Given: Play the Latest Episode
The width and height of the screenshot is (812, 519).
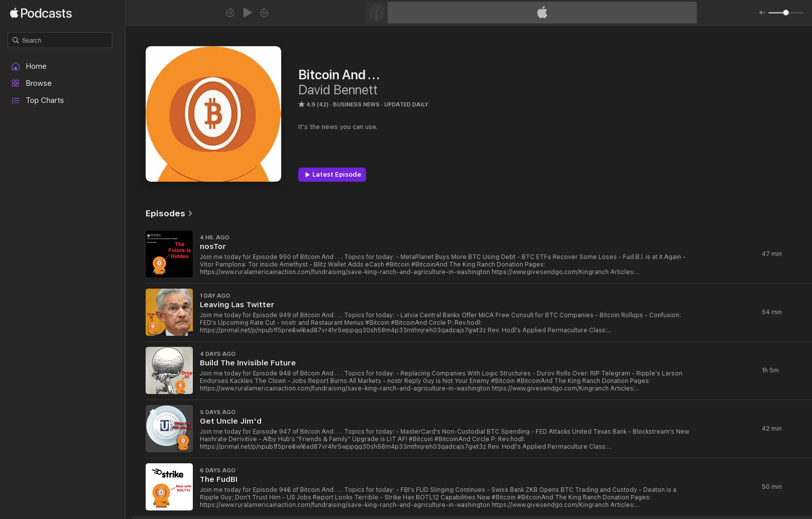Looking at the screenshot, I should coord(332,175).
